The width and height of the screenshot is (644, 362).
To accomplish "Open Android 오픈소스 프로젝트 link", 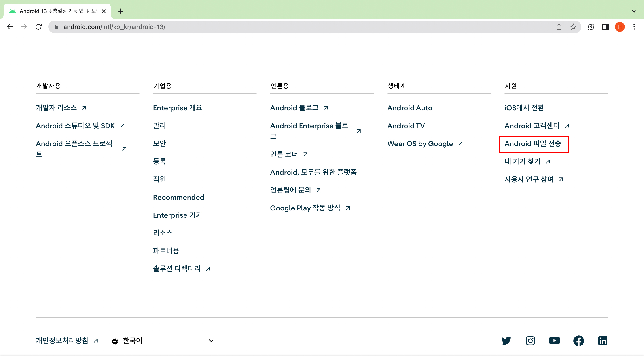I will (81, 149).
